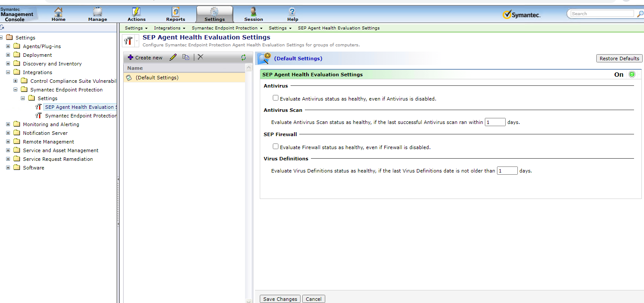Expand the Agents/Plug-ins tree node
This screenshot has height=303, width=644.
click(8, 46)
